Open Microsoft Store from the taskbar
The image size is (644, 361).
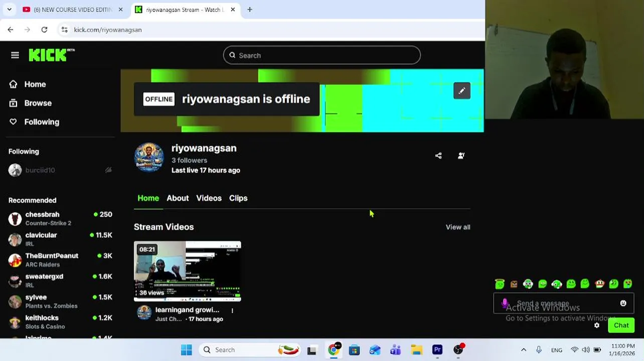(354, 350)
